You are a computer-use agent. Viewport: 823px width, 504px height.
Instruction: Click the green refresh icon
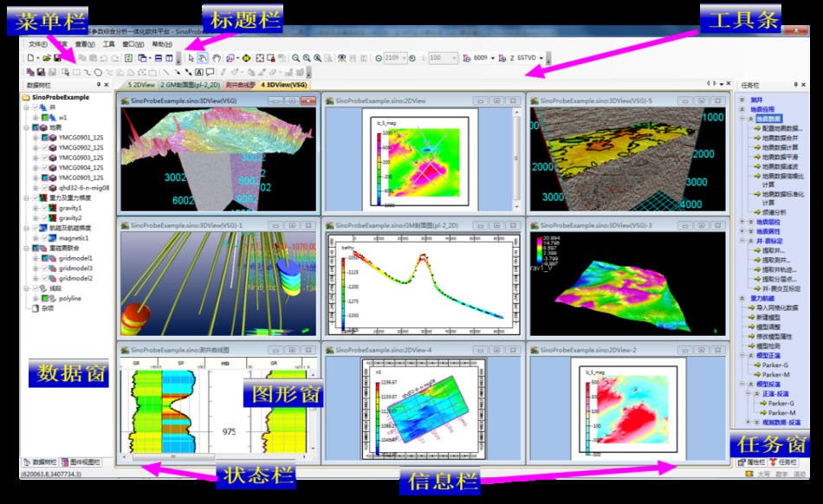128,58
